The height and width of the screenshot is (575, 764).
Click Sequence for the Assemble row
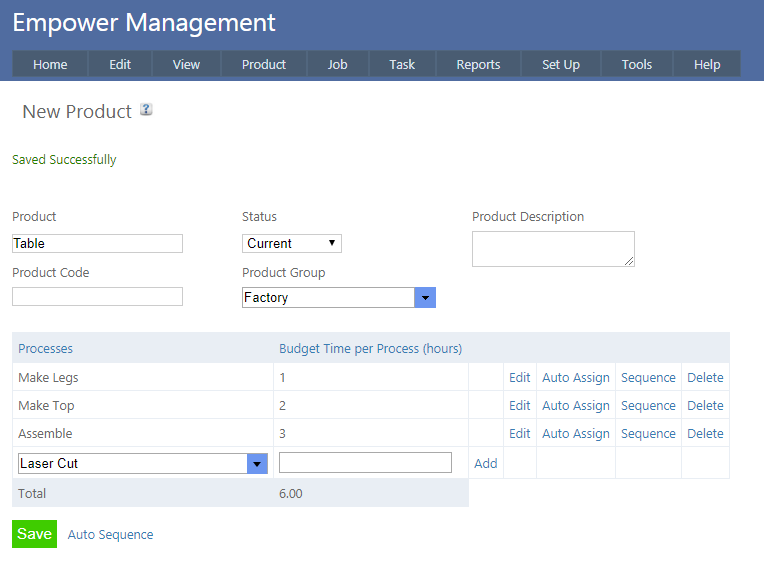point(648,434)
